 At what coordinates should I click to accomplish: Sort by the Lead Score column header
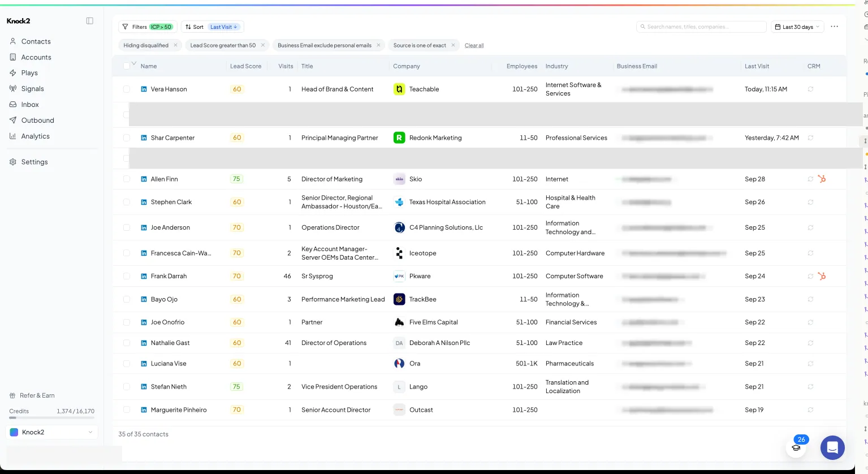pyautogui.click(x=245, y=66)
